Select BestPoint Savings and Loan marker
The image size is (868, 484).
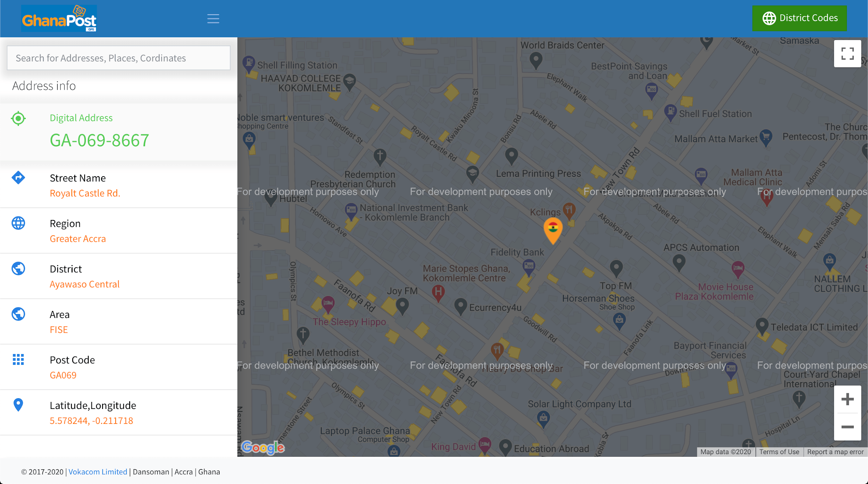click(651, 91)
